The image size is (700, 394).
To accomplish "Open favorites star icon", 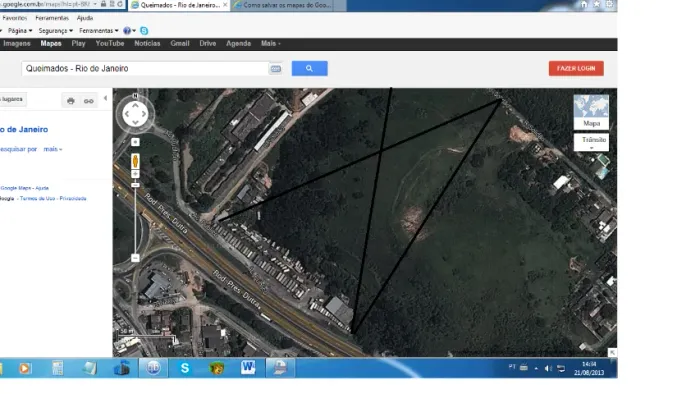I will pyautogui.click(x=596, y=4).
